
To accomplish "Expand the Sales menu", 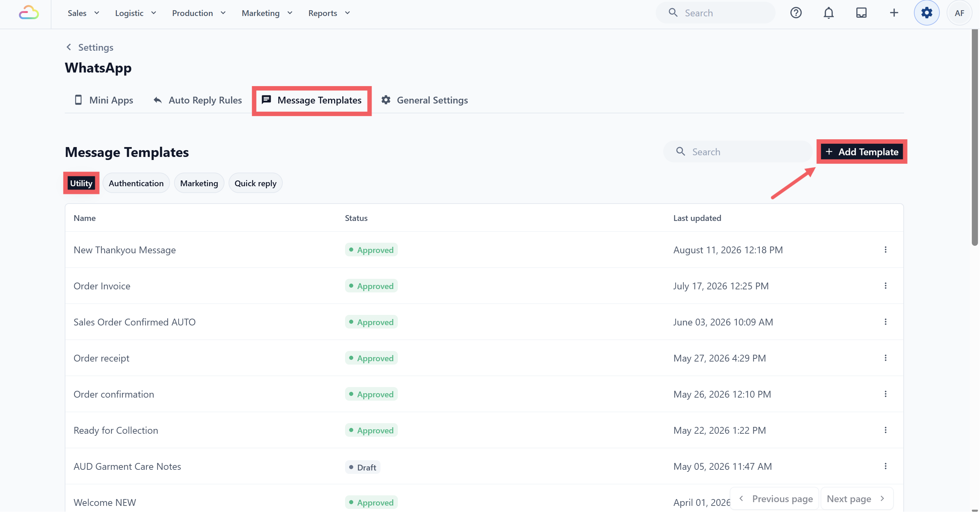I will (x=83, y=13).
